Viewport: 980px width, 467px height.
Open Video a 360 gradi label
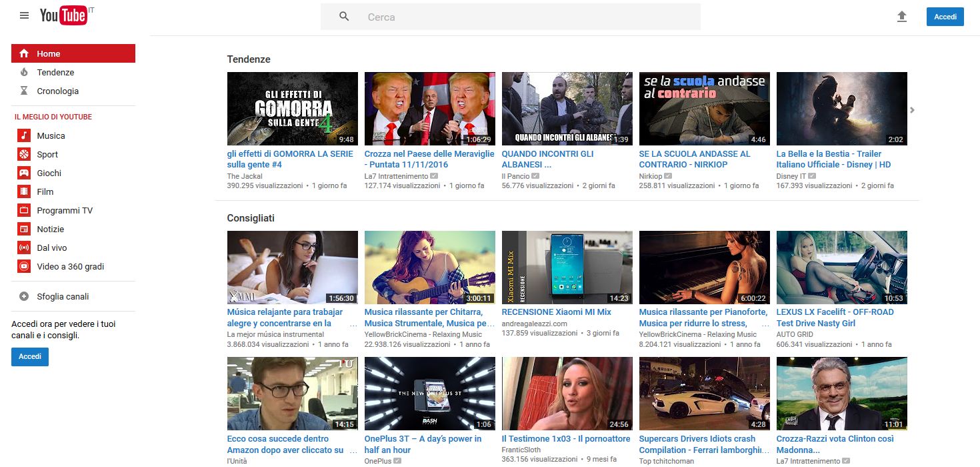[71, 266]
